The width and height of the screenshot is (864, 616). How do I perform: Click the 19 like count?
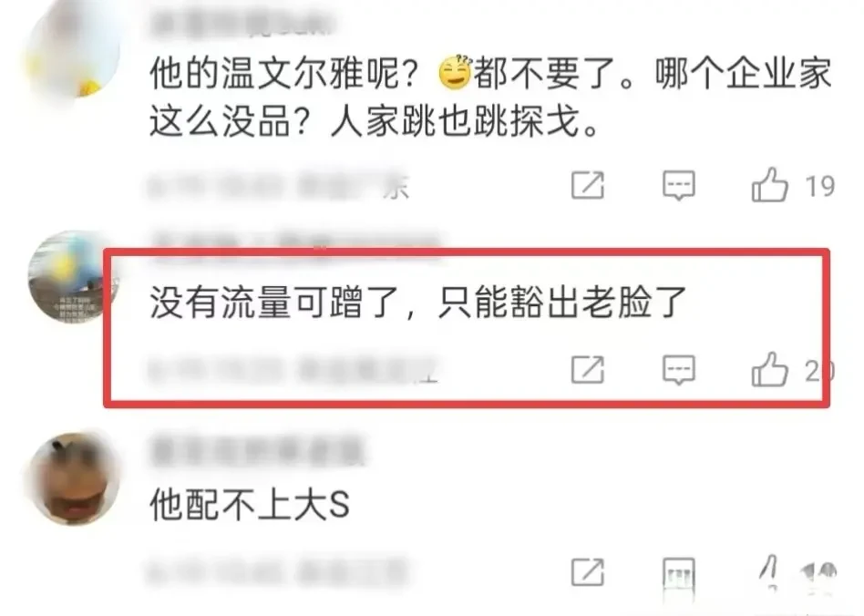click(x=820, y=186)
